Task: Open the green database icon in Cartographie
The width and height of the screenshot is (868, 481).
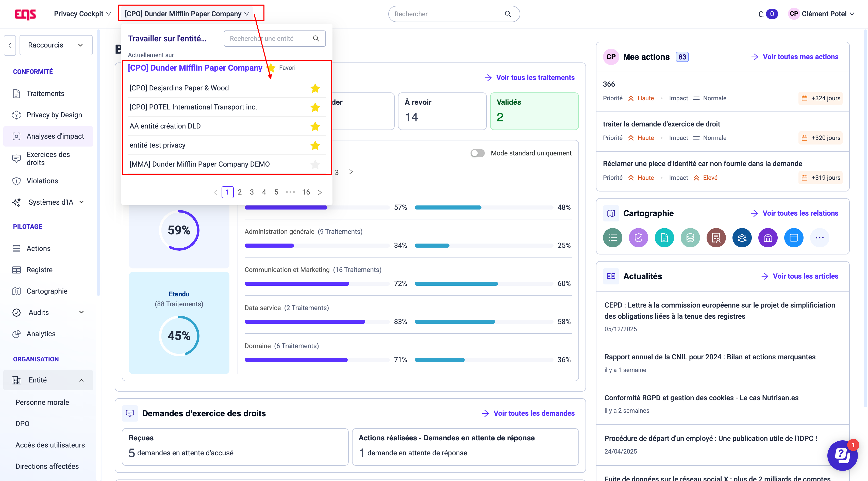Action: [x=690, y=238]
